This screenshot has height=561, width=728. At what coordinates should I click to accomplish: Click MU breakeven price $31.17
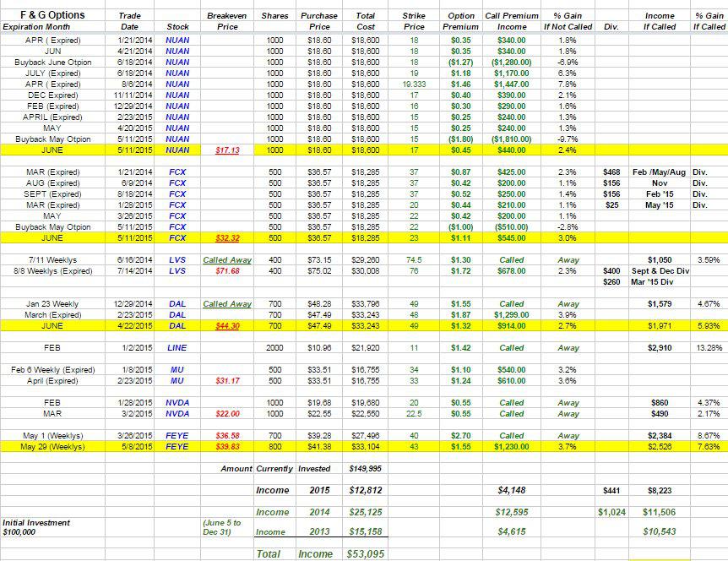227,380
